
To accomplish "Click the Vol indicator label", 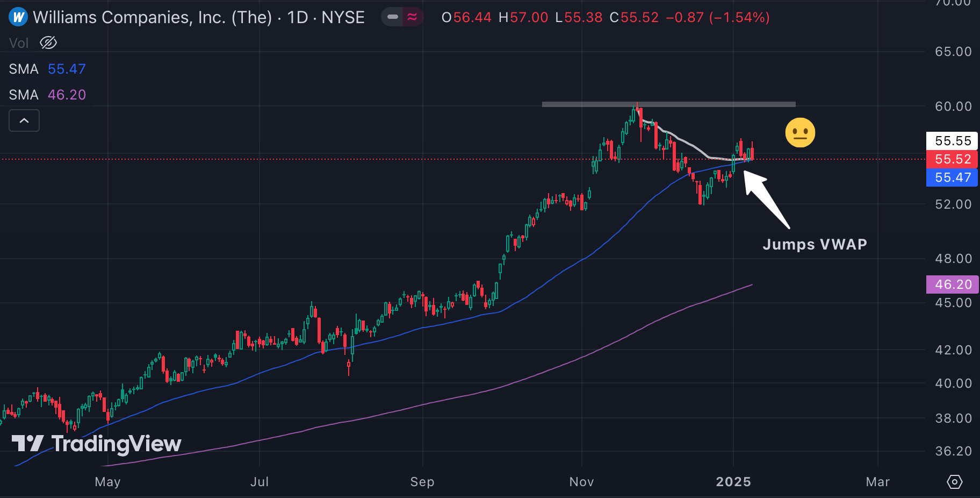I will pyautogui.click(x=19, y=43).
